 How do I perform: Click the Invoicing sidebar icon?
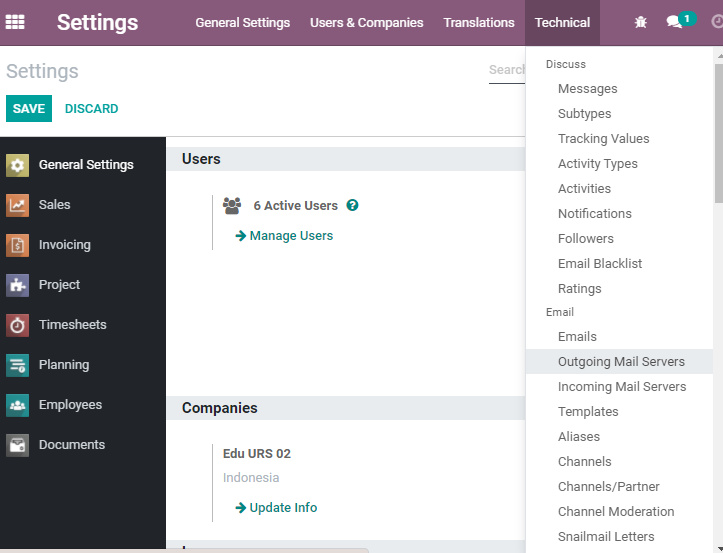(x=18, y=245)
